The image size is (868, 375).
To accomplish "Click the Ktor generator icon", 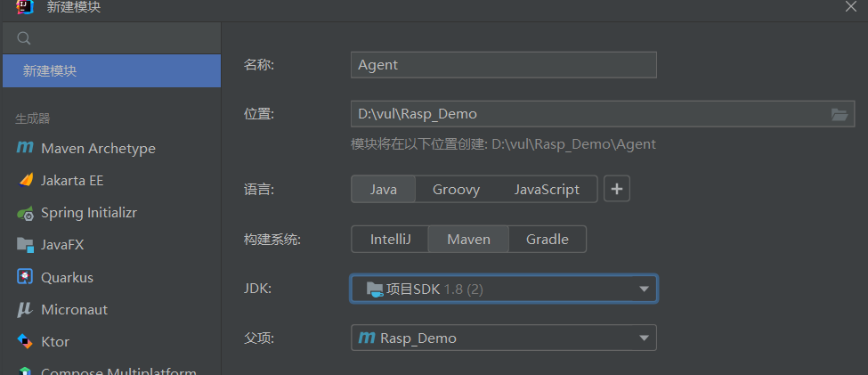I will [25, 341].
